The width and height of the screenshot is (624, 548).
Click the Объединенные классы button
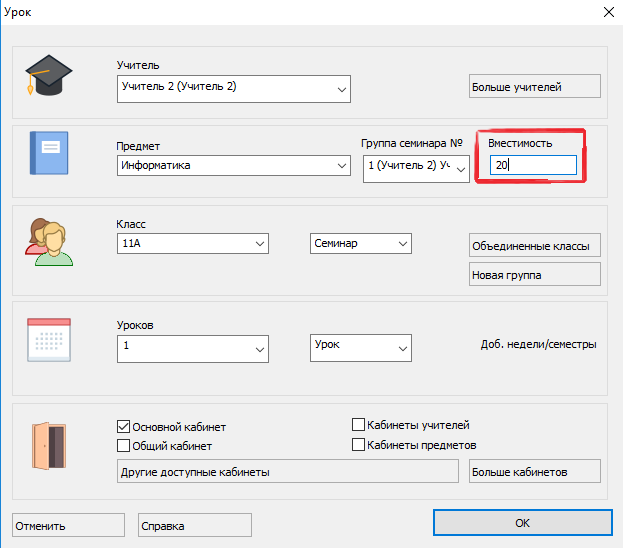534,245
